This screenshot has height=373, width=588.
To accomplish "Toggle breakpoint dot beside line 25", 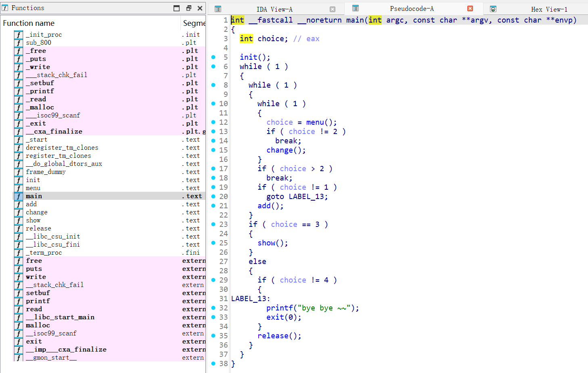I will pyautogui.click(x=213, y=243).
